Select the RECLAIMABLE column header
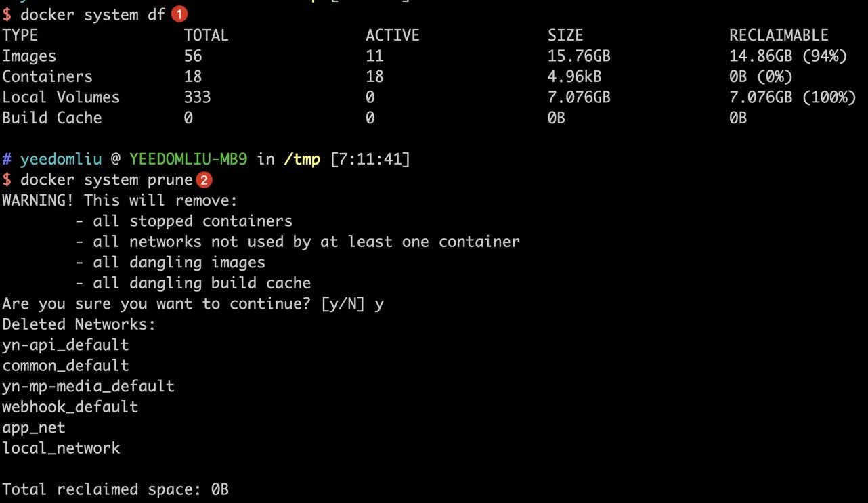 (x=779, y=35)
